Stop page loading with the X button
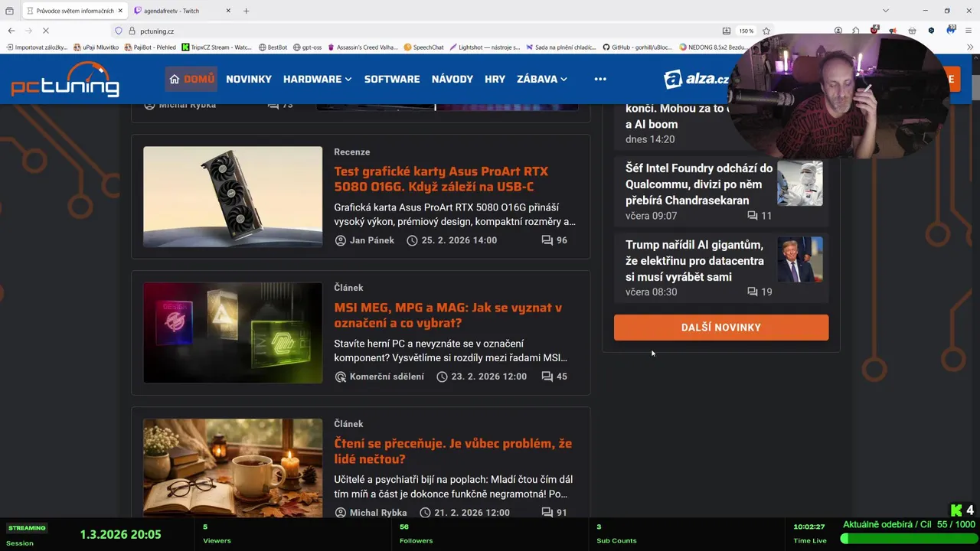The width and height of the screenshot is (980, 551). point(46,31)
